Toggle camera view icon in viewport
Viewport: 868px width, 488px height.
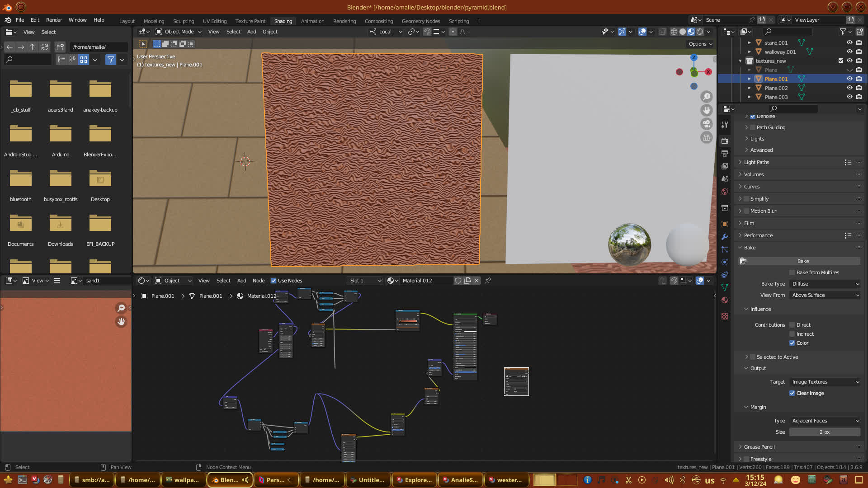[706, 124]
